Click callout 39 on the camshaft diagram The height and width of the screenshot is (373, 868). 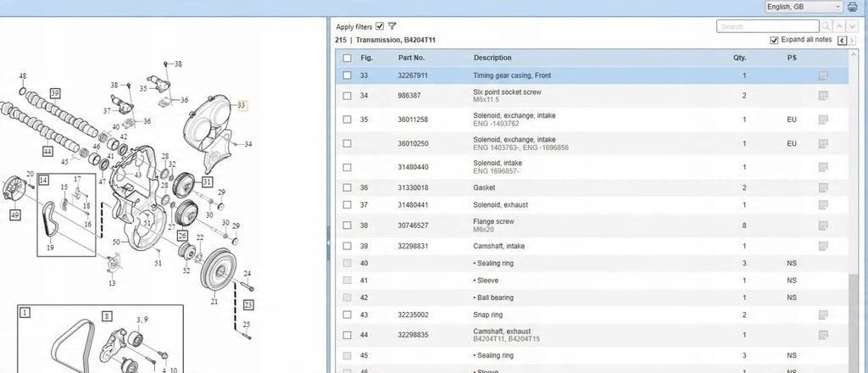(55, 92)
